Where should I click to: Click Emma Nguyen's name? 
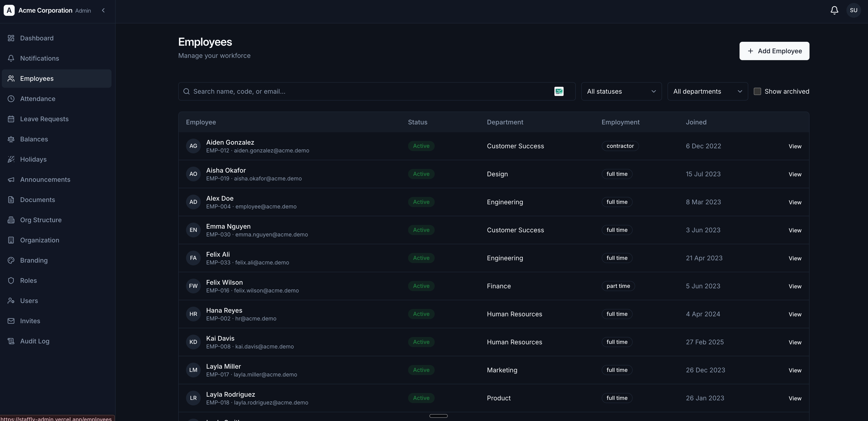pyautogui.click(x=228, y=226)
